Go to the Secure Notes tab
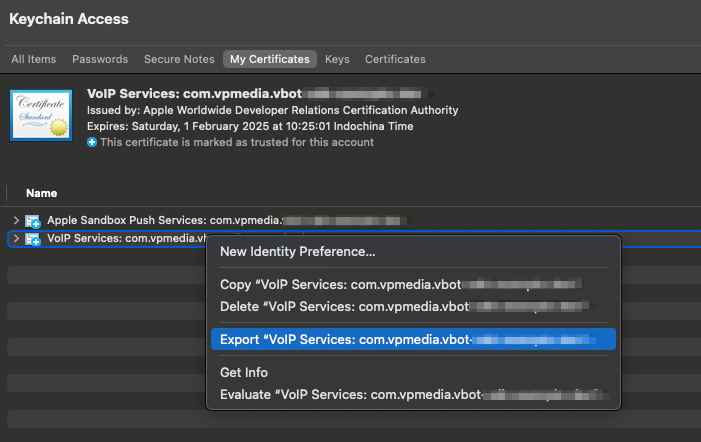The image size is (701, 442). pos(179,59)
